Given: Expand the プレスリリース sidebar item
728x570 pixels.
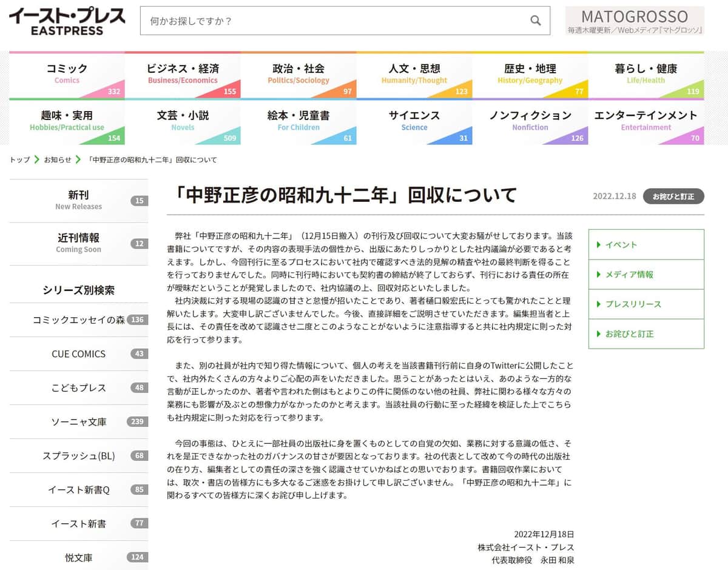Looking at the screenshot, I should (645, 304).
